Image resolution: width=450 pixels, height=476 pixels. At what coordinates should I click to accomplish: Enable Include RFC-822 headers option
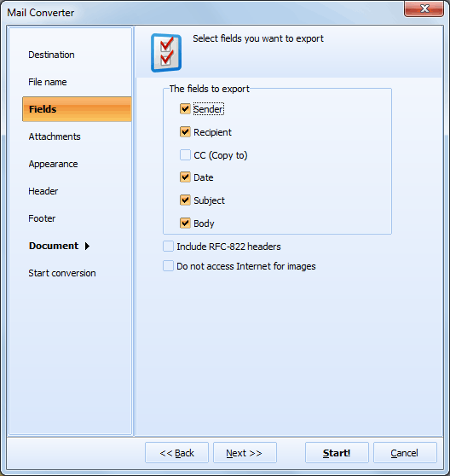coord(168,247)
